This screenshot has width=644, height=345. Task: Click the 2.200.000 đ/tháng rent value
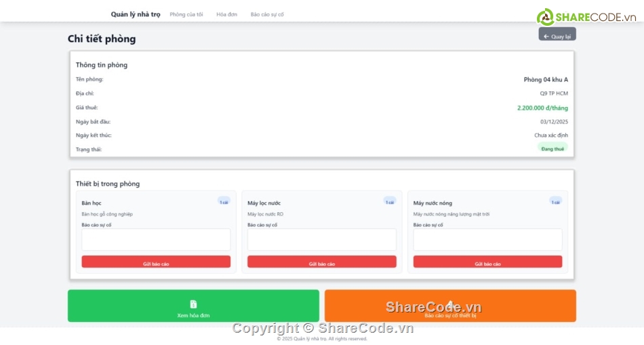click(x=542, y=108)
